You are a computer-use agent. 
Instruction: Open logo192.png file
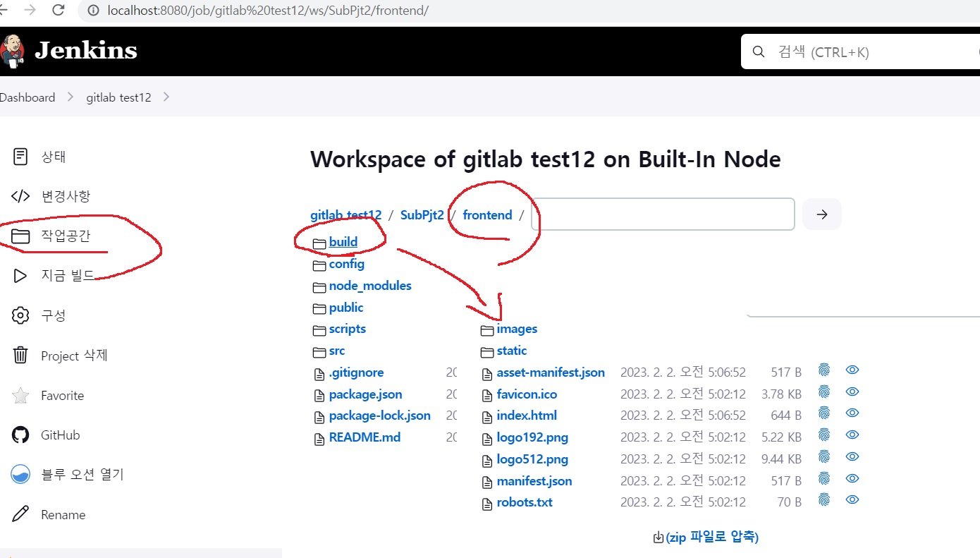coord(532,437)
